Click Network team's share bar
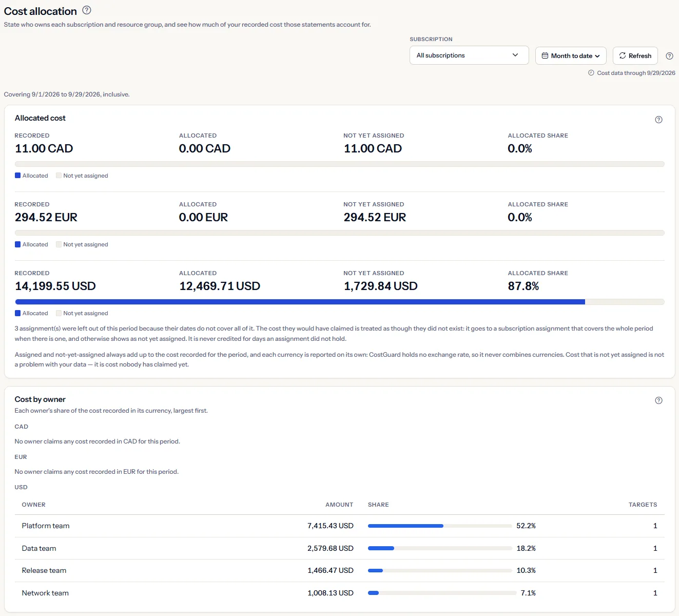The height and width of the screenshot is (616, 679). tap(442, 593)
